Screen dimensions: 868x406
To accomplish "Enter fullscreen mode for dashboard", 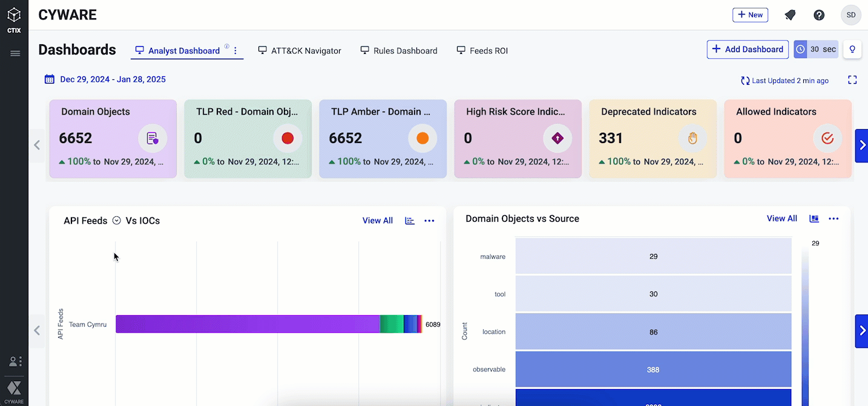I will (x=852, y=80).
